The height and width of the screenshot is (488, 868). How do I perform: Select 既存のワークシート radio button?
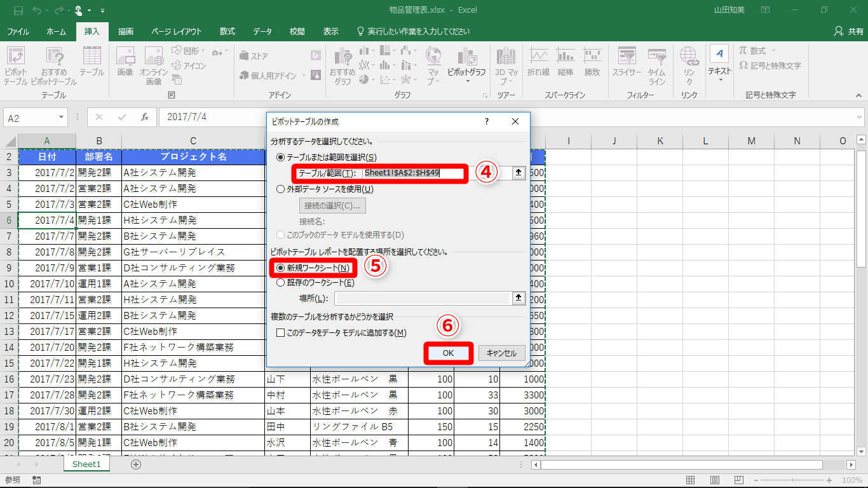click(x=281, y=283)
